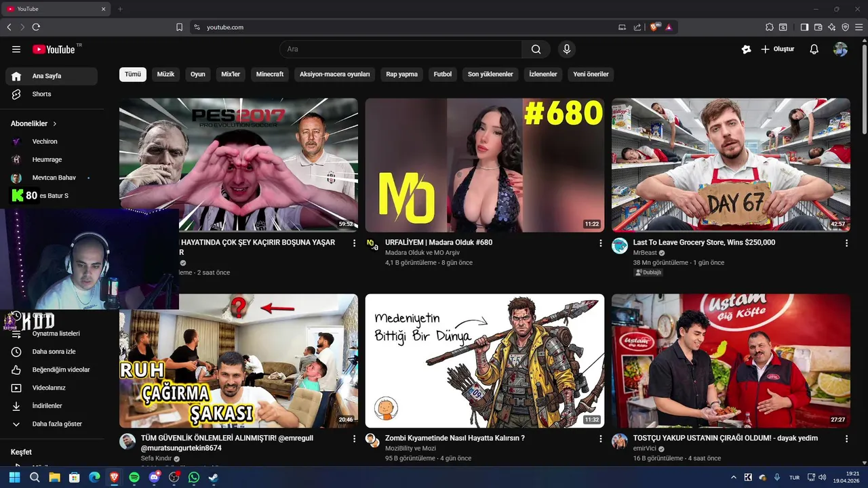
Task: Click the bookmark icon in address bar
Action: 179,27
